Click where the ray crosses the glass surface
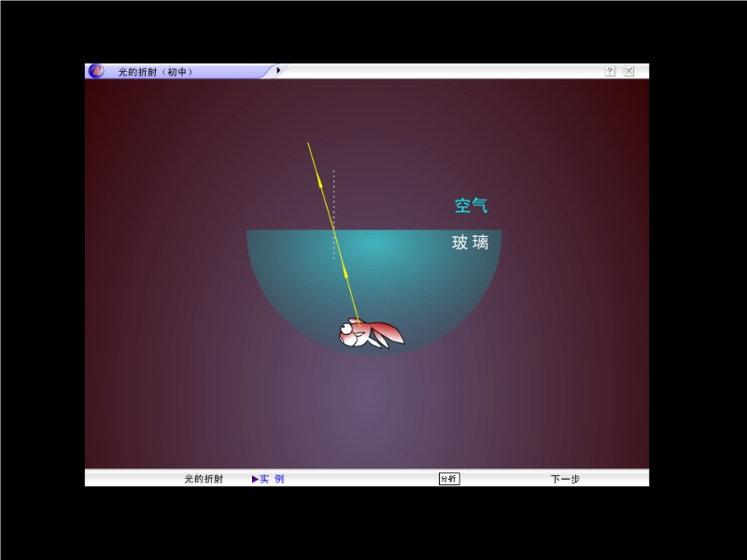The image size is (747, 560). pos(333,231)
